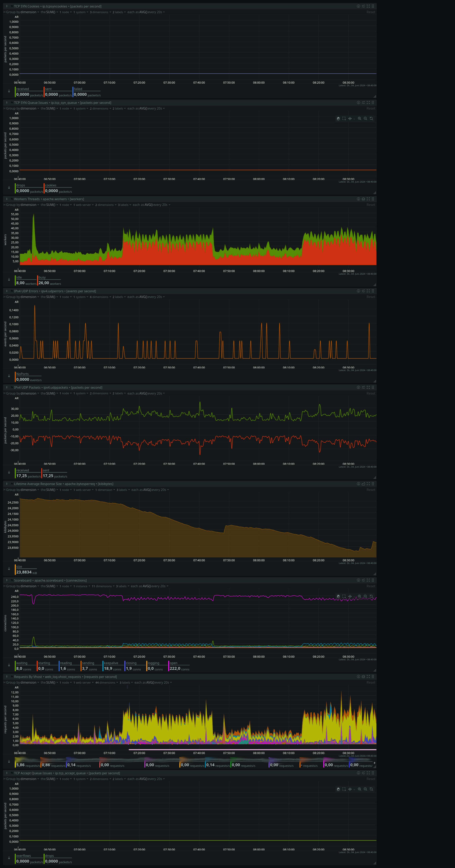
Task: Click Reset on Requests By Vhost chart
Action: [x=371, y=682]
